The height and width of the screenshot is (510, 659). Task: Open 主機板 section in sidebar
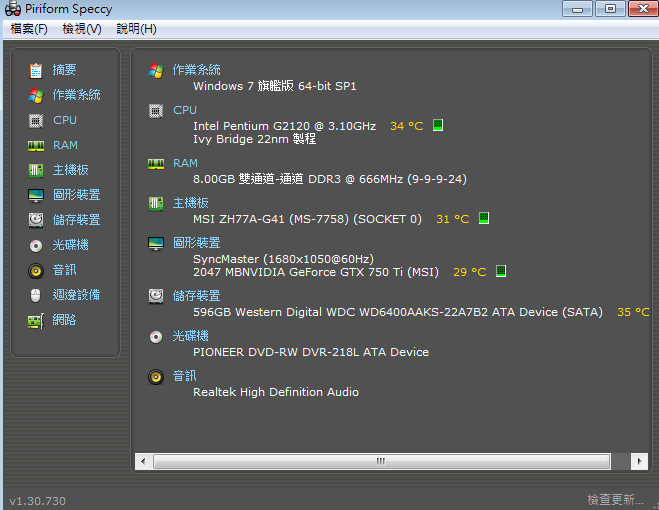click(x=71, y=170)
